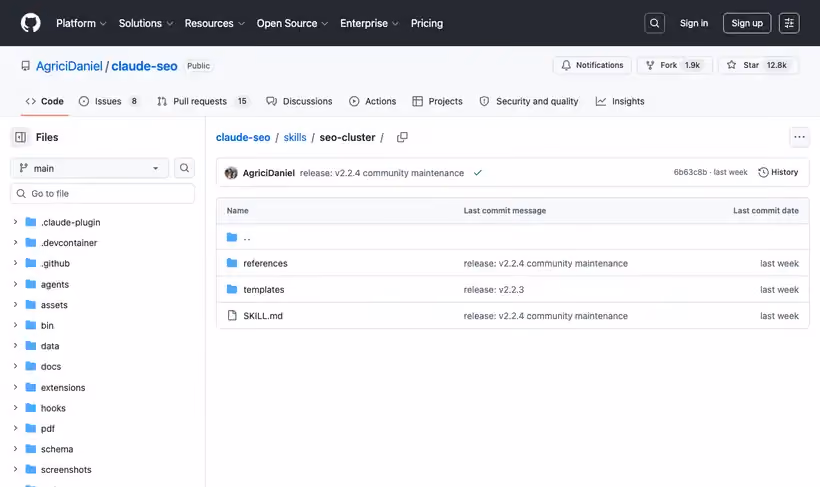Image resolution: width=820 pixels, height=487 pixels.
Task: Open the latest commit message 'release: v2.2.4 community maintenance'
Action: (382, 173)
